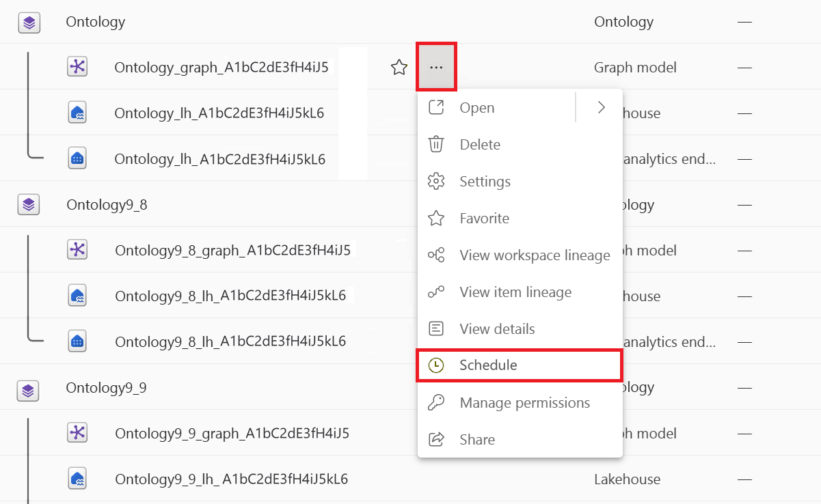Open Ontology9_9_graph_A1bC2dE3fH4iJ5 item
821x504 pixels.
coord(232,434)
